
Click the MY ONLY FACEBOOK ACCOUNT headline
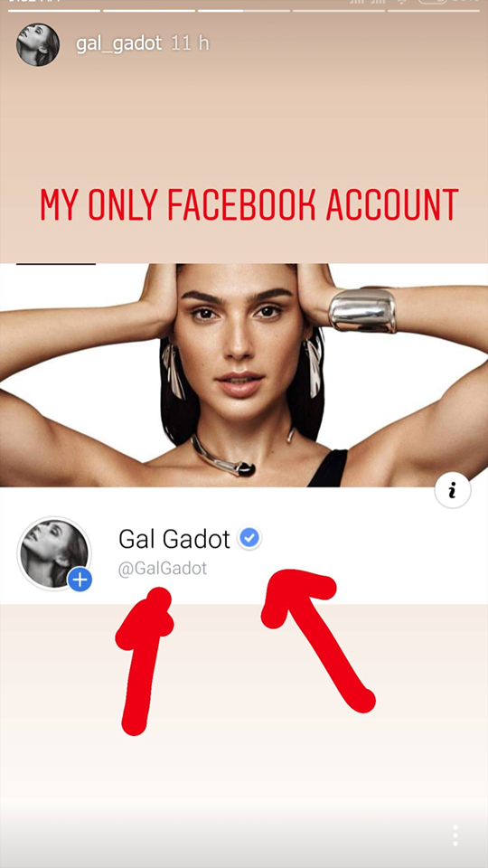click(249, 205)
